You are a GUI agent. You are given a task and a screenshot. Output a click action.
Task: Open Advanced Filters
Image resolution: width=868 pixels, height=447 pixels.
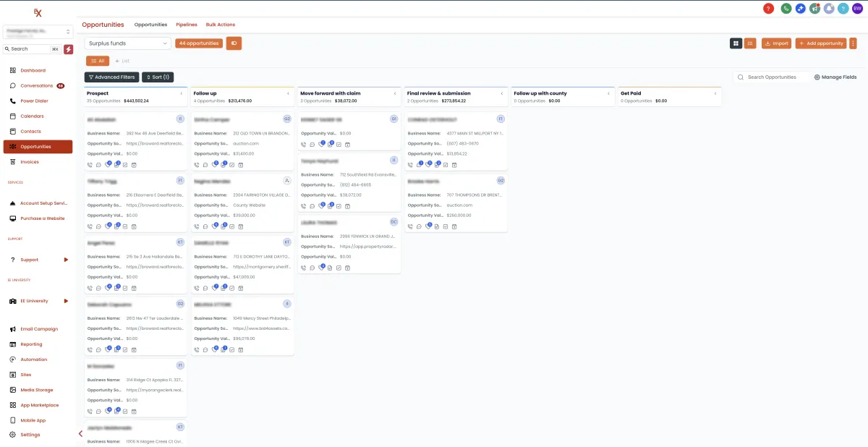tap(111, 77)
